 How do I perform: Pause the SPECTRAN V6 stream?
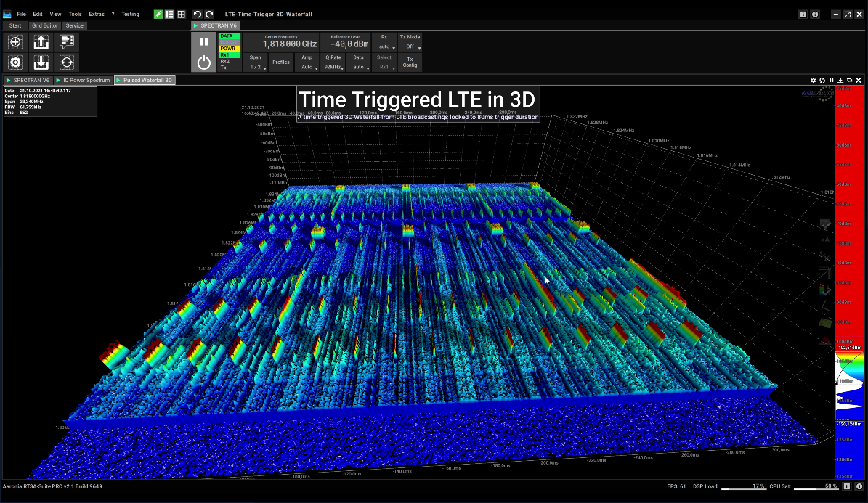(x=203, y=41)
